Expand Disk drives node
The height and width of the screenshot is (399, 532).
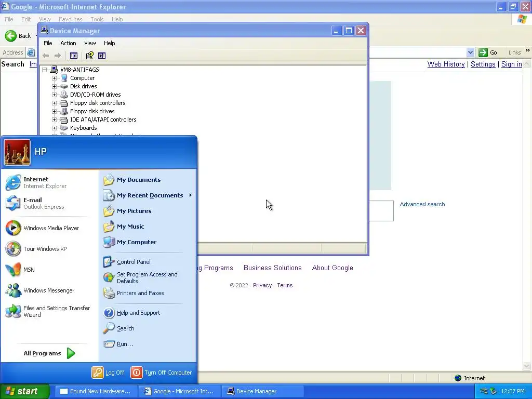pyautogui.click(x=54, y=86)
